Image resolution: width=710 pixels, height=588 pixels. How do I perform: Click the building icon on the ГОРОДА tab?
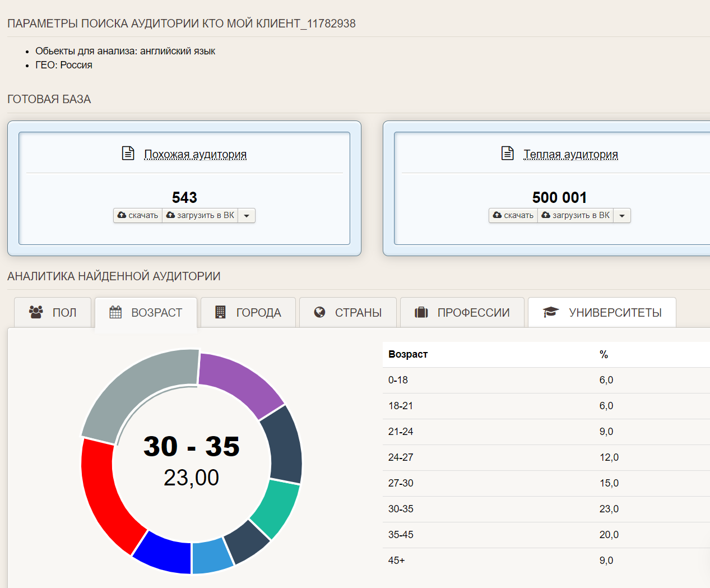click(220, 312)
